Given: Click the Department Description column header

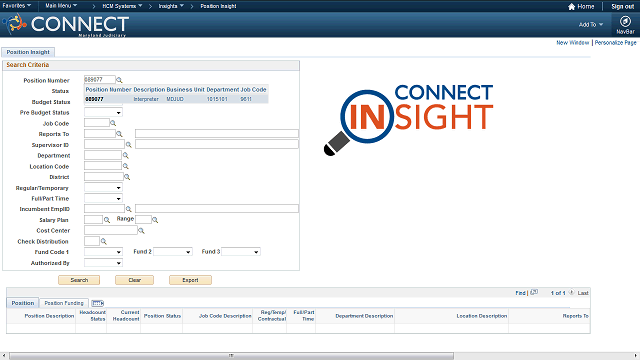Looking at the screenshot, I should tap(364, 316).
